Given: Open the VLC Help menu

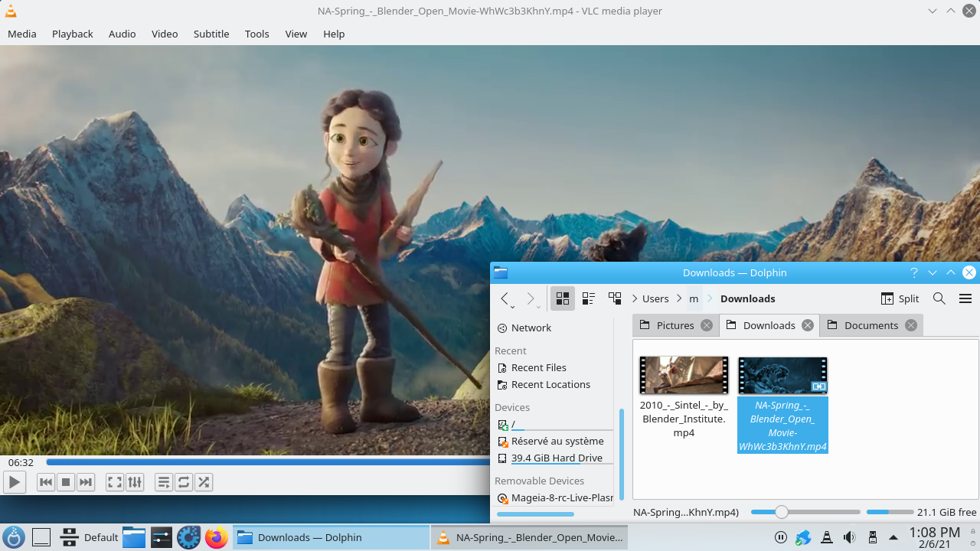Looking at the screenshot, I should [x=334, y=34].
